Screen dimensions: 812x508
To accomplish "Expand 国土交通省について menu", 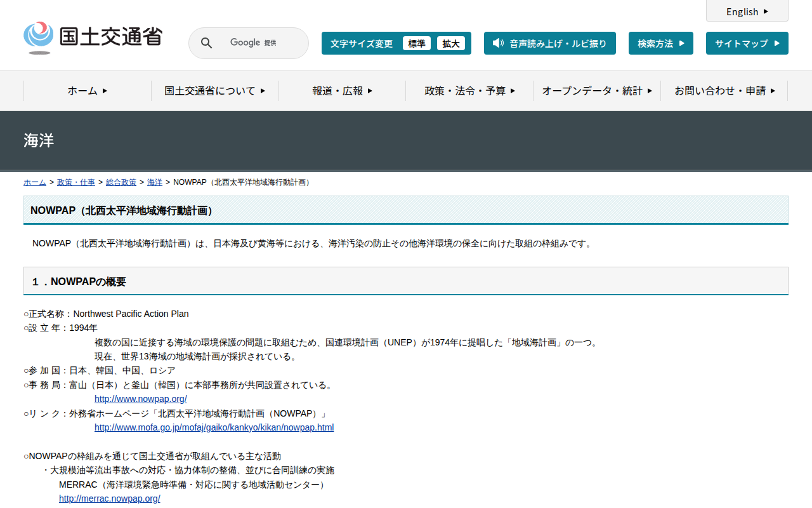I will coord(214,91).
